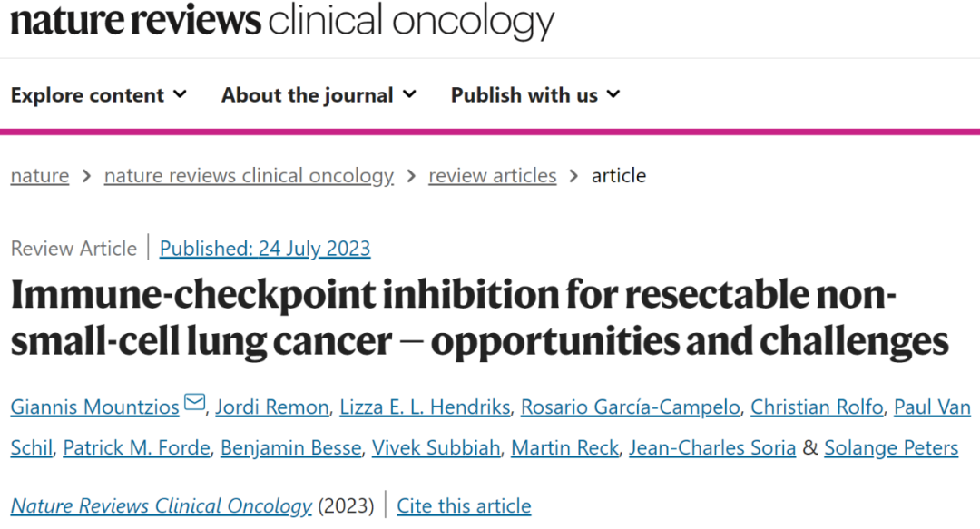Open the Publish with us dropdown
Image resolution: width=980 pixels, height=529 pixels.
(535, 95)
